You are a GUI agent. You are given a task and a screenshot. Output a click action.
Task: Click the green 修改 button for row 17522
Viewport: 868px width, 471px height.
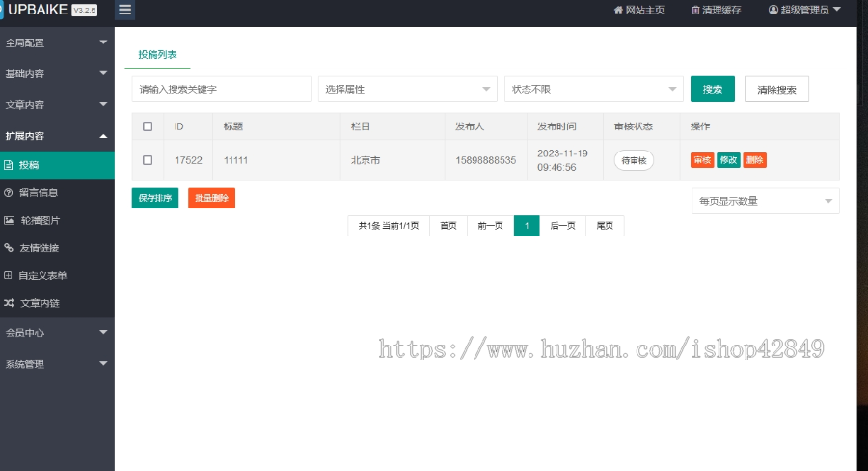tap(728, 160)
